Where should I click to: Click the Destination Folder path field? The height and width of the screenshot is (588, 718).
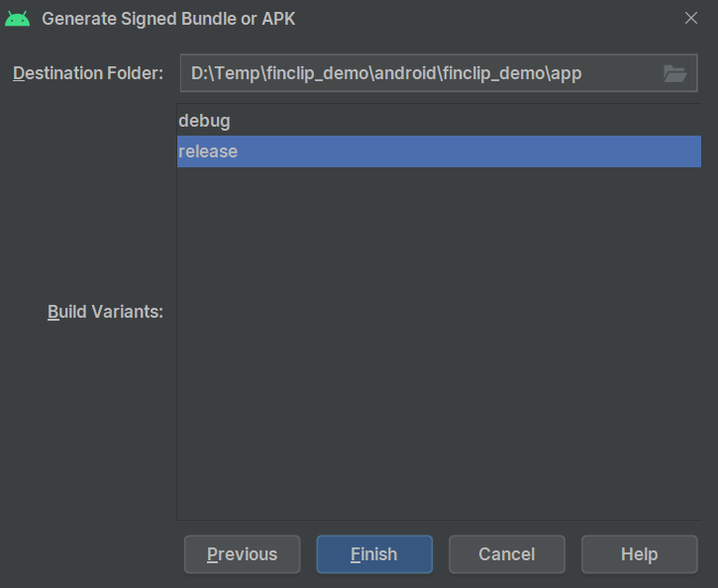416,73
